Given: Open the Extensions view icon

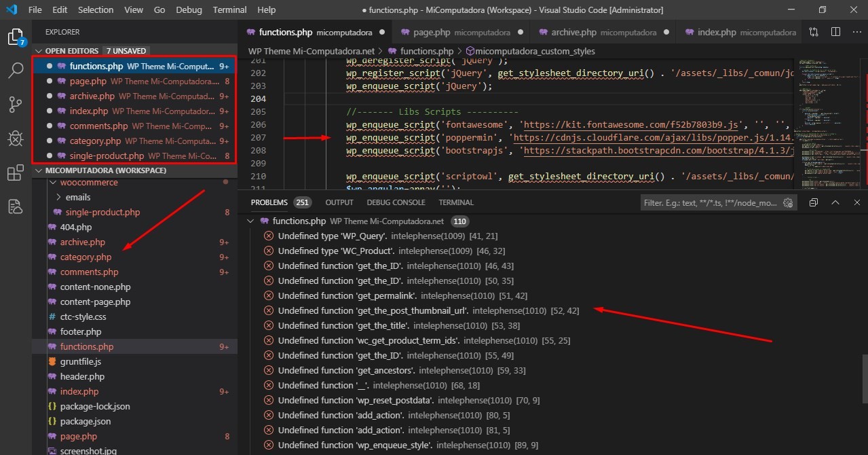Looking at the screenshot, I should point(16,173).
